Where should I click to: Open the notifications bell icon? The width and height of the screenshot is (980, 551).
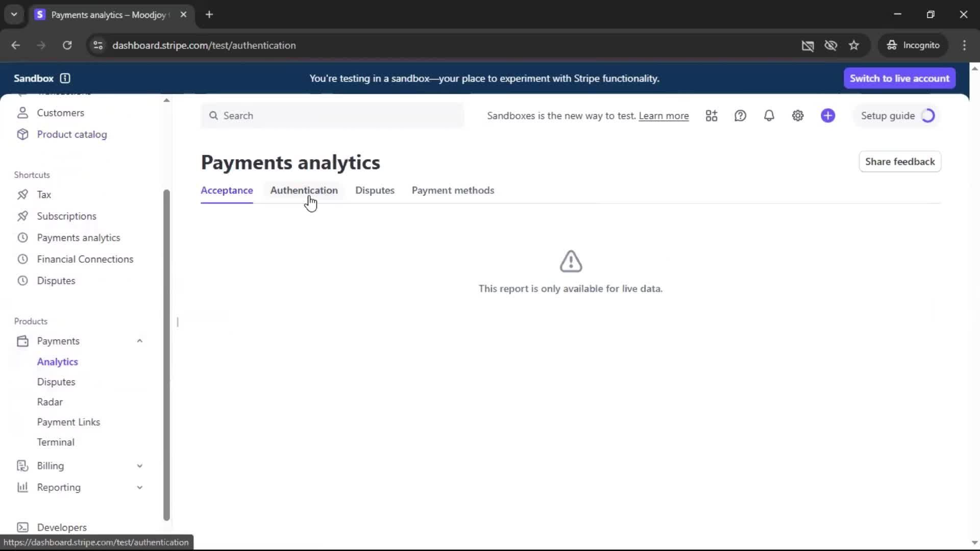click(x=769, y=116)
